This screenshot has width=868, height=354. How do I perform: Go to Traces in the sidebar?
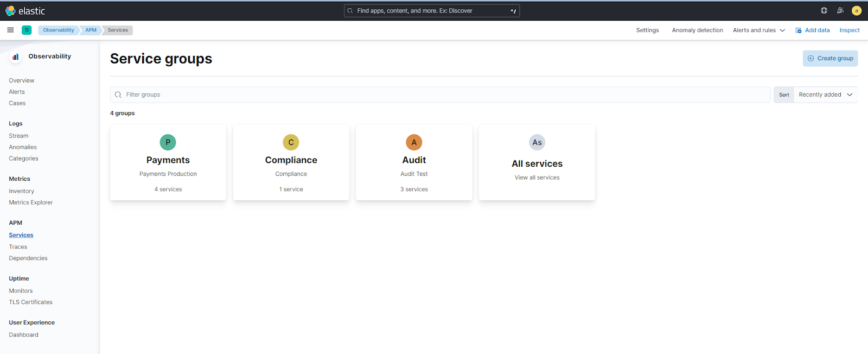pos(18,246)
